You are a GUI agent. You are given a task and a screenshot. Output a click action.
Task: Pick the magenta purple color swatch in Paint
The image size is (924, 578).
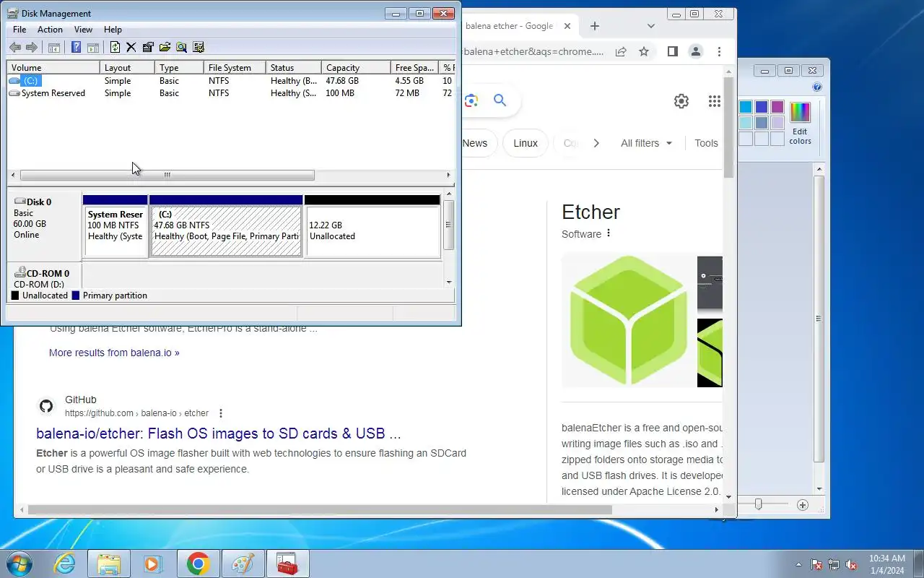point(777,107)
